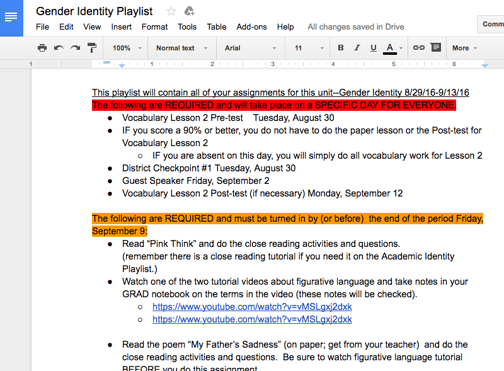The image size is (504, 371).
Task: Click the red highlighted REQUIRED SPECIFIC DAY line
Action: pos(274,105)
